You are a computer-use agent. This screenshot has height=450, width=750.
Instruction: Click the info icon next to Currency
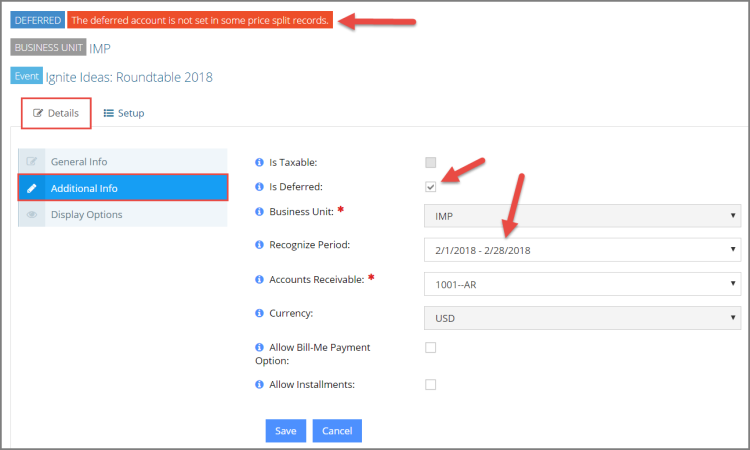pyautogui.click(x=259, y=313)
